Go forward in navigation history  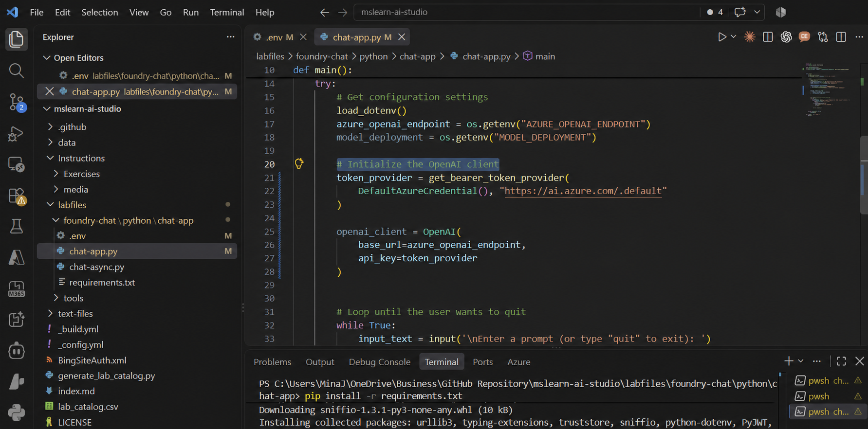point(343,12)
